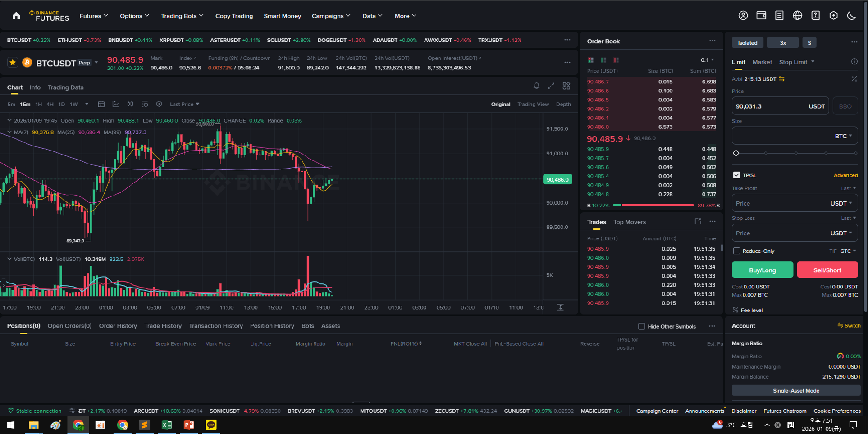Open the TIF GTC dropdown
The width and height of the screenshot is (868, 434).
pyautogui.click(x=848, y=251)
